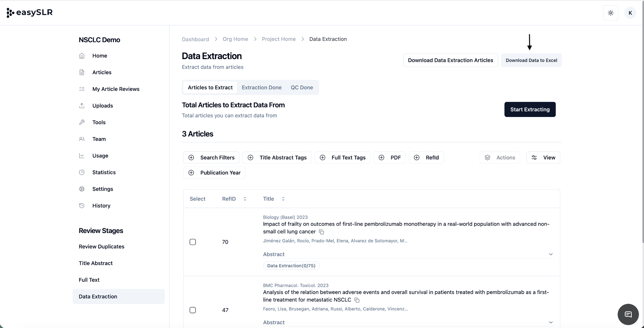Open Project Home breadcrumb link
The height and width of the screenshot is (328, 644).
coord(279,39)
